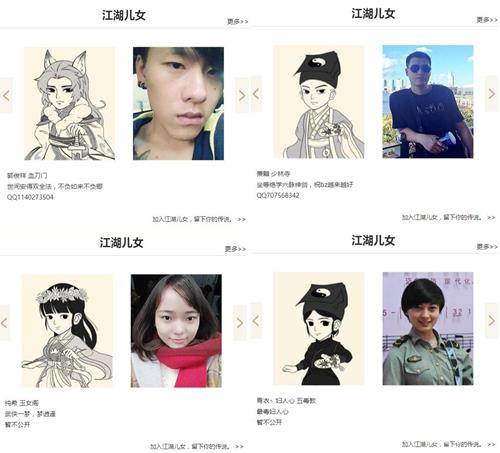Open 更多>> above the sunglasses man photo
500x453 pixels.
[487, 20]
